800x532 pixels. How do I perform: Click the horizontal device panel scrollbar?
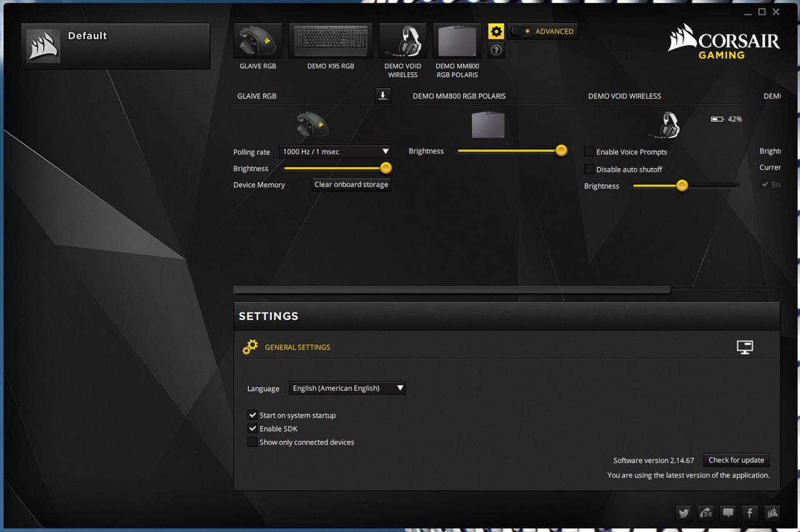pyautogui.click(x=451, y=290)
